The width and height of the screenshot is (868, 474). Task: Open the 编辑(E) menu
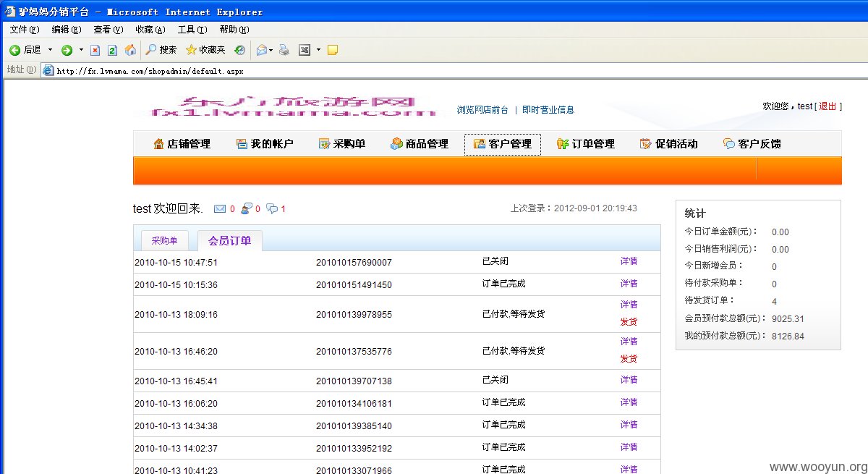tap(67, 30)
